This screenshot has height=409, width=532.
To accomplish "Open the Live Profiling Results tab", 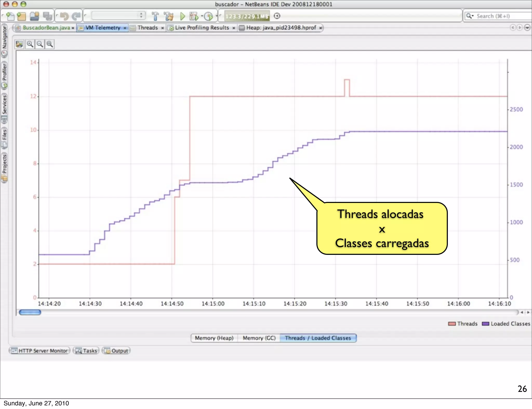I will pyautogui.click(x=202, y=28).
